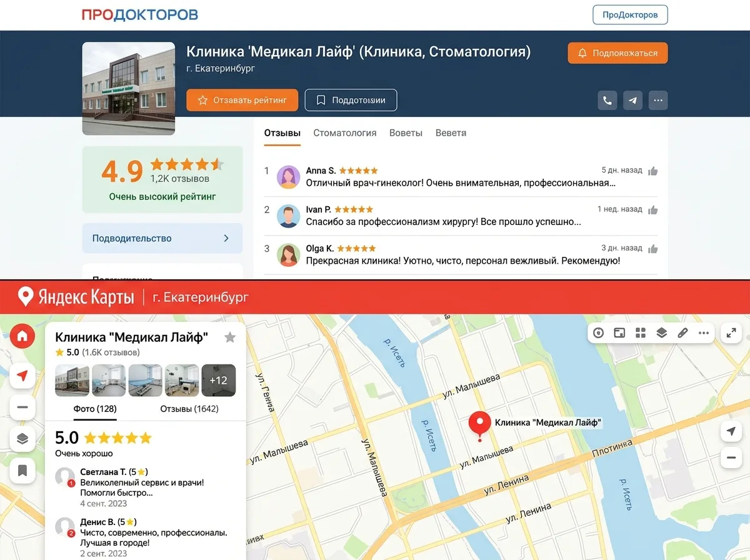Click the Яндекс Карты logo
The height and width of the screenshot is (560, 750).
click(76, 296)
